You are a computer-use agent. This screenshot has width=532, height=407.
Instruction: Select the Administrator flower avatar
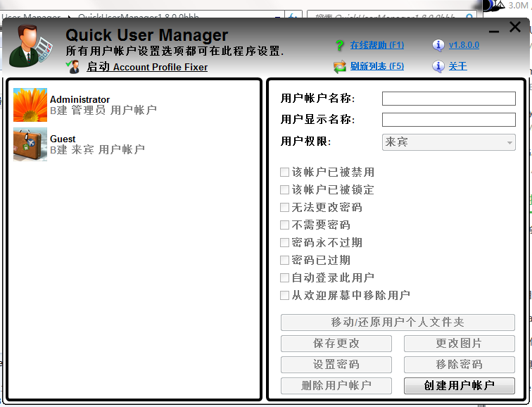point(30,105)
